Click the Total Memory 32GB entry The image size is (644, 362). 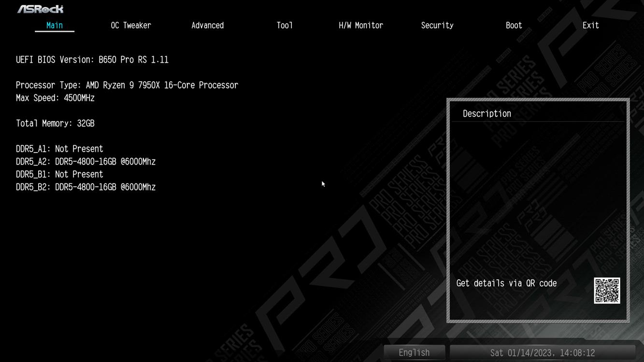tap(55, 124)
